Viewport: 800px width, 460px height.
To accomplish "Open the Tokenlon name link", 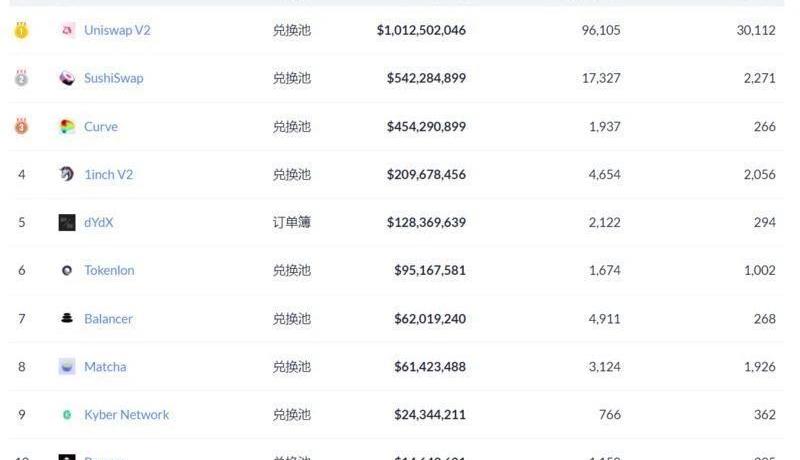I will [x=109, y=270].
